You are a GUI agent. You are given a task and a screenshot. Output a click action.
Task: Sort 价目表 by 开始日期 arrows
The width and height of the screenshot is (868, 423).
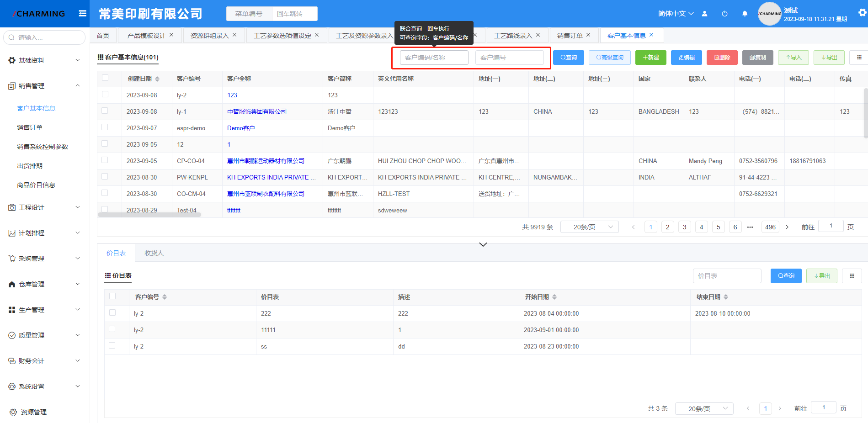point(554,297)
